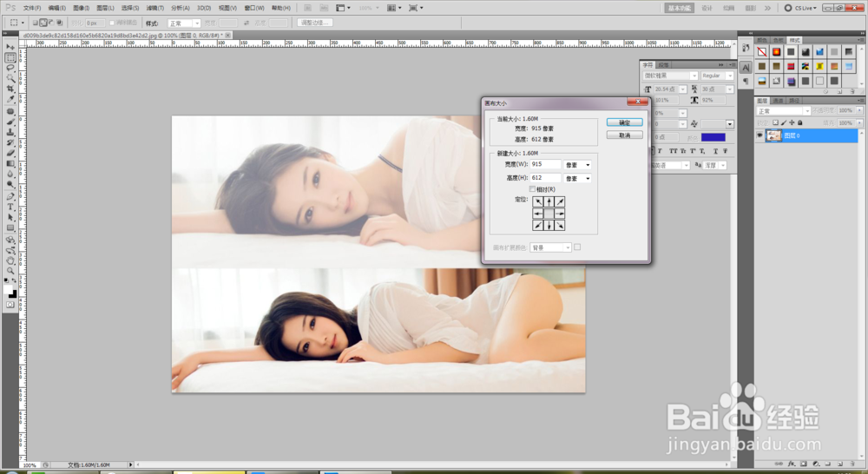Enable intersect with selection mode

pyautogui.click(x=60, y=23)
